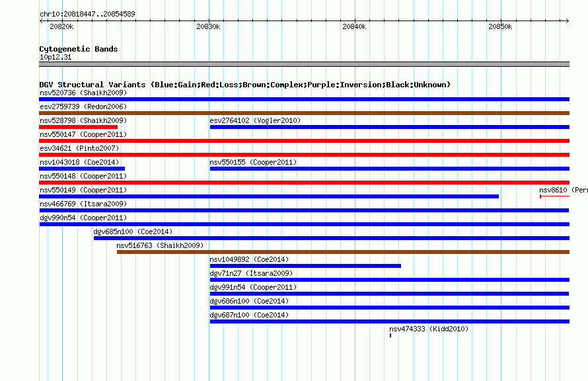
Task: Select the red nsv550147 loss bar
Action: click(304, 141)
